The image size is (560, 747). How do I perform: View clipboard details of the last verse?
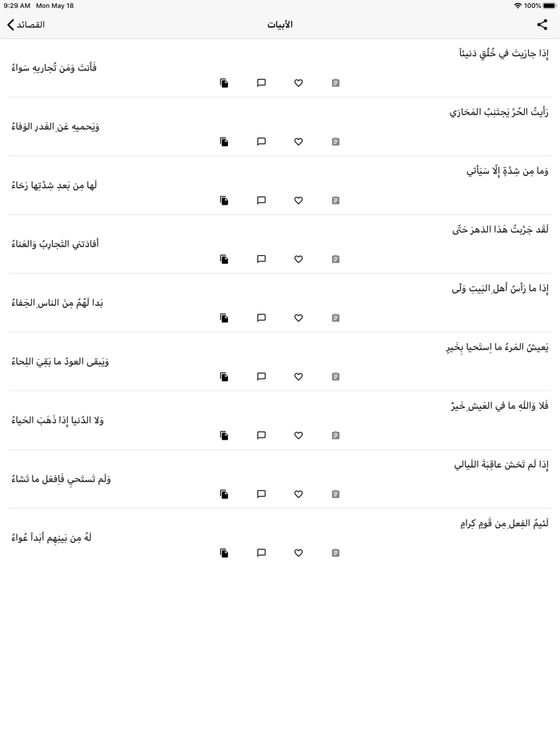[x=335, y=553]
